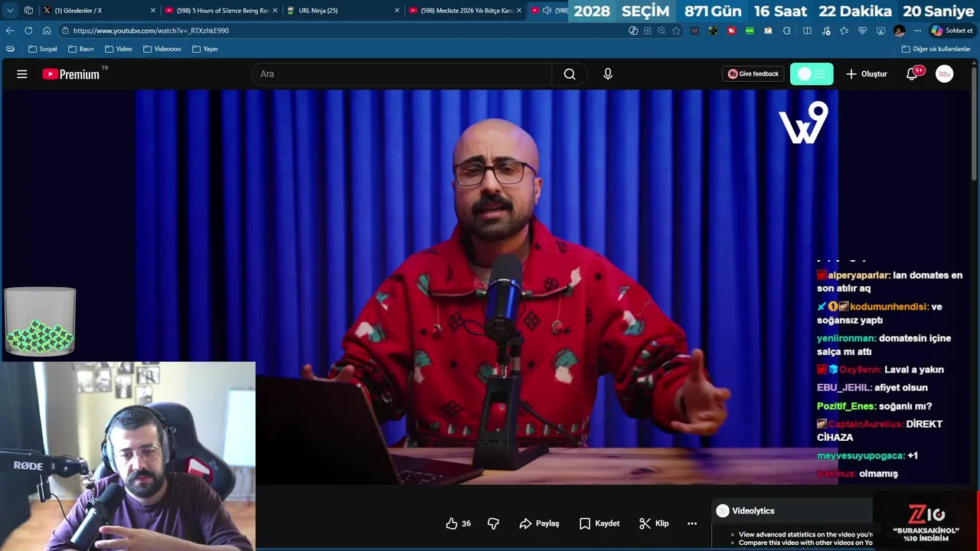
Task: Mute the playing tab via speaker icon
Action: [x=547, y=11]
